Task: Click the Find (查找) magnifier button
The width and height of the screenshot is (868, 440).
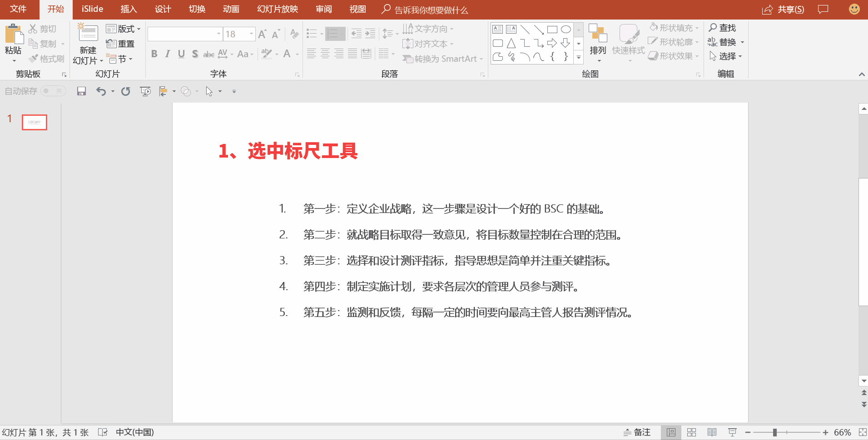Action: tap(722, 28)
